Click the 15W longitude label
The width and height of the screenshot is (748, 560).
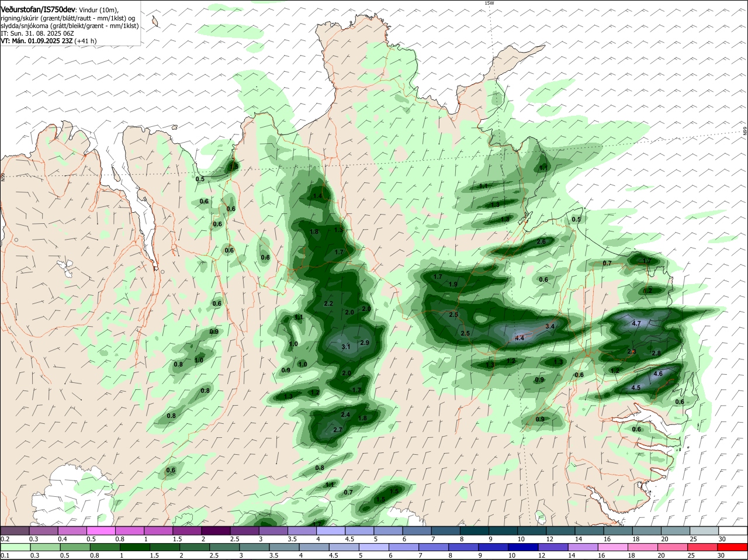point(489,4)
